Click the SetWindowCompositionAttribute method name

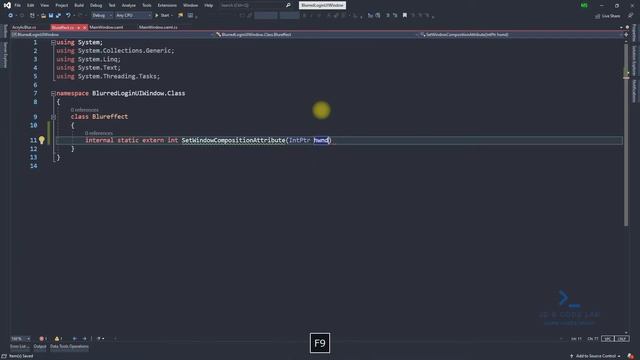point(233,140)
